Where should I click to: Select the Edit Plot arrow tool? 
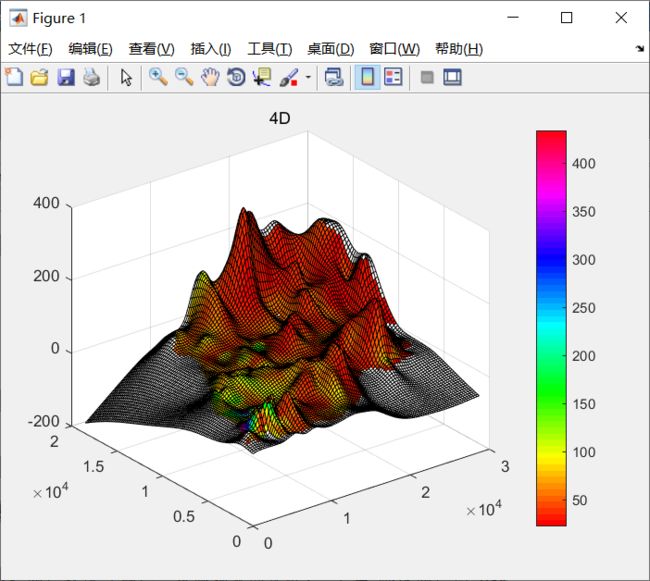click(126, 77)
